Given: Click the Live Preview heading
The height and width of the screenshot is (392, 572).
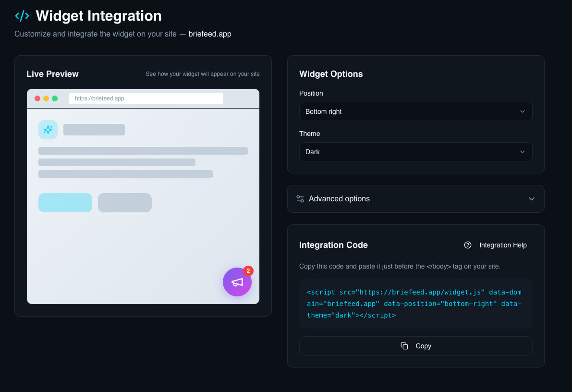Looking at the screenshot, I should click(x=52, y=73).
